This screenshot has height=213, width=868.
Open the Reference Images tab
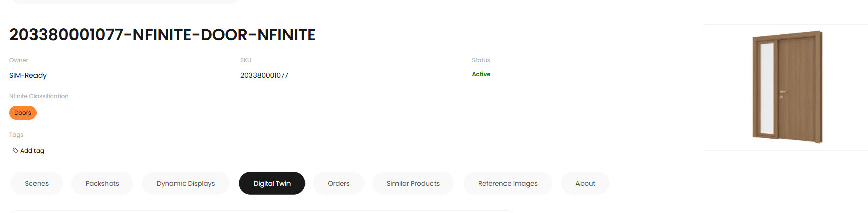pos(508,183)
